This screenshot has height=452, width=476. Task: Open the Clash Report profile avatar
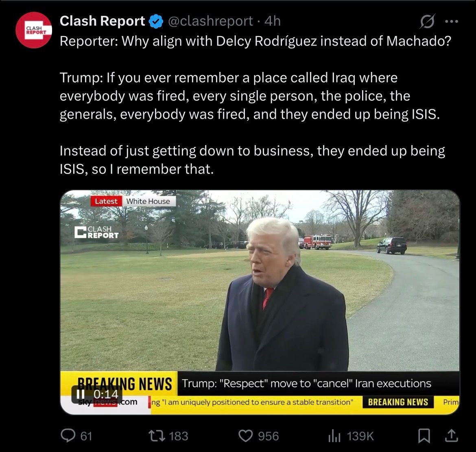(x=34, y=30)
